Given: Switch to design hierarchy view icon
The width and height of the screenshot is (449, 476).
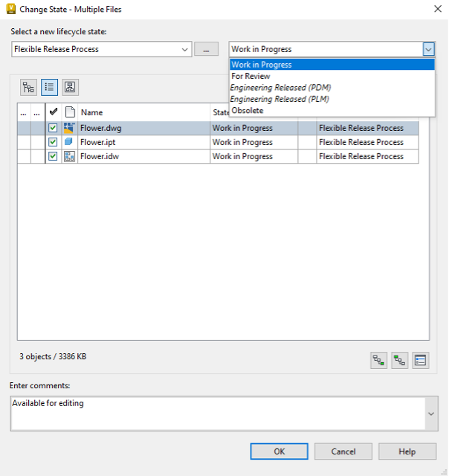Looking at the screenshot, I should [70, 88].
